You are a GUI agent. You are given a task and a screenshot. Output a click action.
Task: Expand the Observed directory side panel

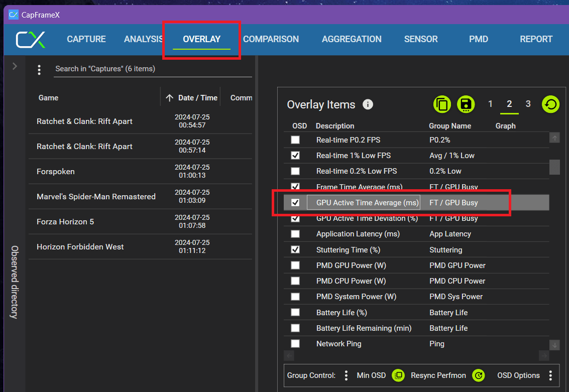coord(15,66)
